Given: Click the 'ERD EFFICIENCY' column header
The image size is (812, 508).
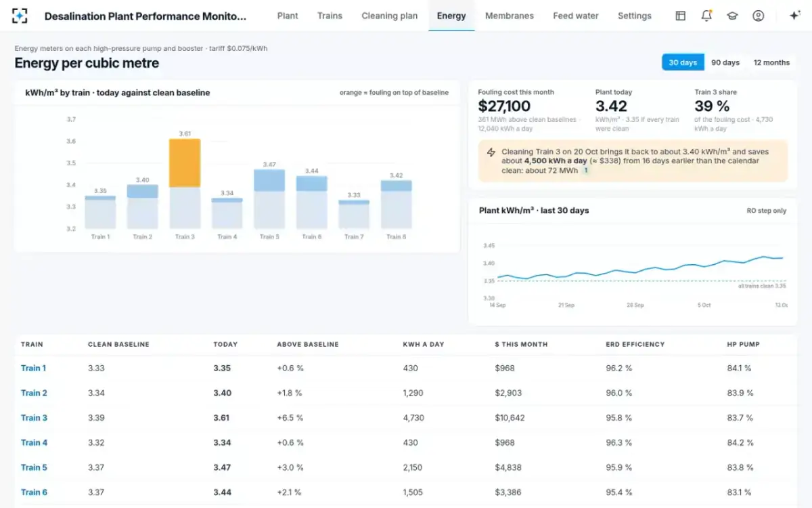Looking at the screenshot, I should click(635, 344).
